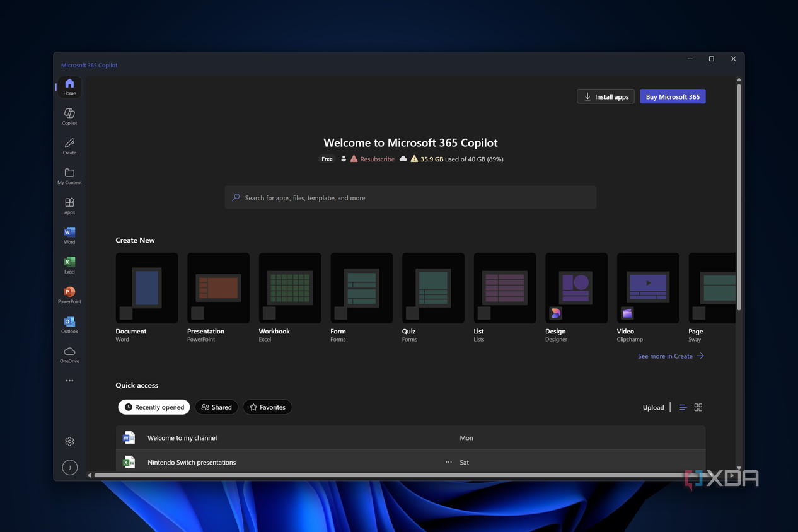The image size is (798, 532).
Task: Select the Recently opened filter
Action: click(x=154, y=407)
